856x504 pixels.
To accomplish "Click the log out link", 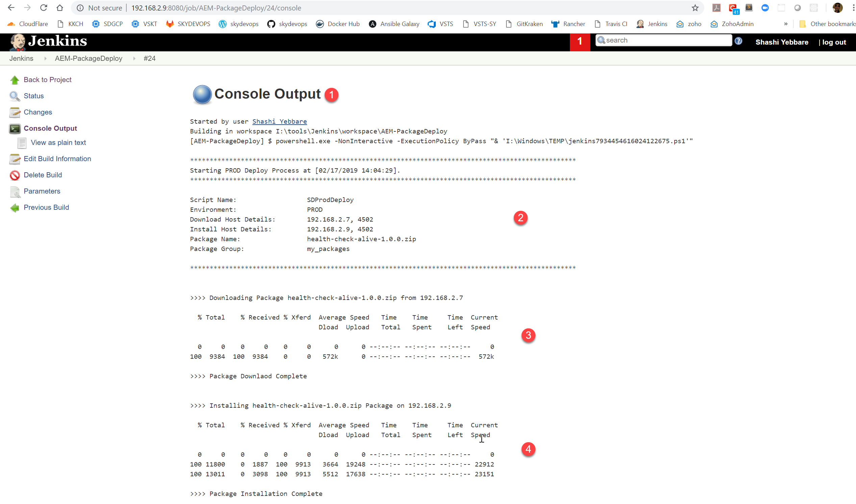I will click(x=834, y=42).
